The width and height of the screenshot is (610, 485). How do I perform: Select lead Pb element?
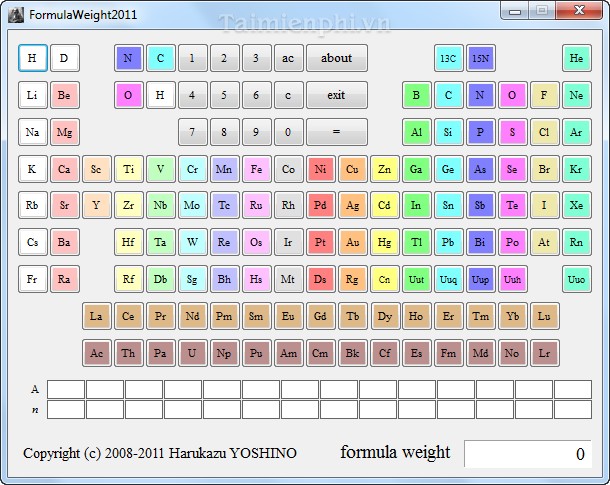coord(448,242)
